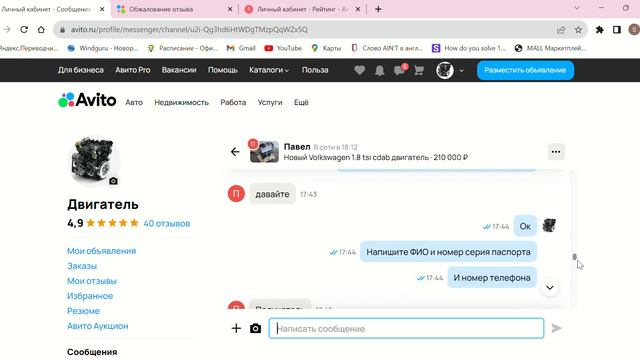Open the tab search dropdown arrow
Screen dimensions: 640x360
577,8
